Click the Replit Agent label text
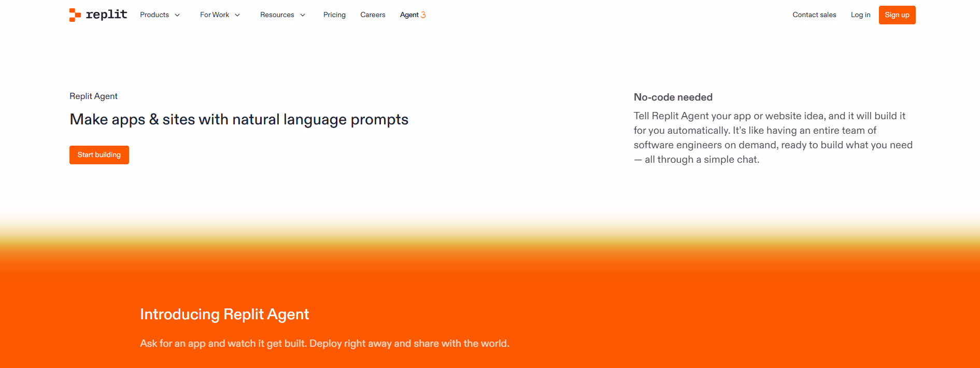 pyautogui.click(x=93, y=96)
